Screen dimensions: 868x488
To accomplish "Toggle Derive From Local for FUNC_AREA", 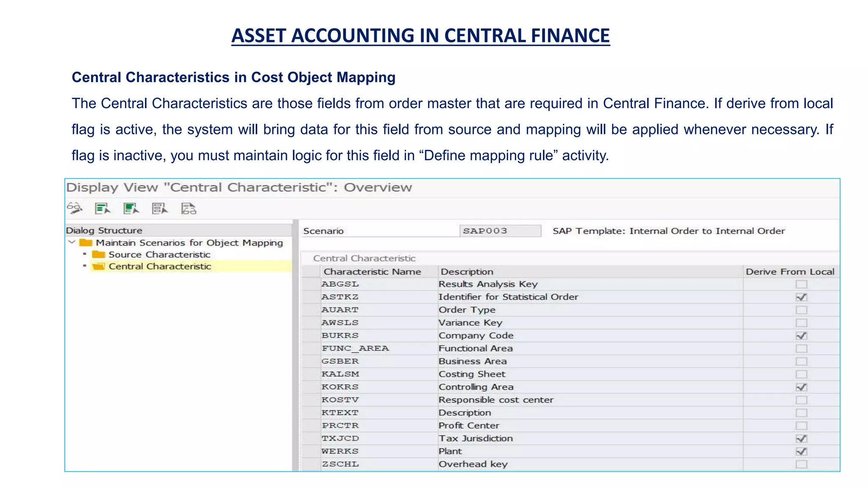I will [x=801, y=348].
